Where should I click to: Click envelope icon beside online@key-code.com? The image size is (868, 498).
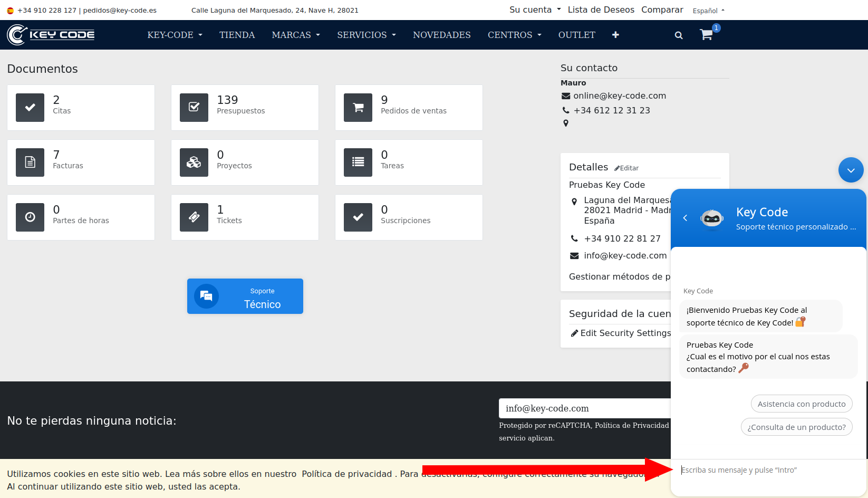566,96
